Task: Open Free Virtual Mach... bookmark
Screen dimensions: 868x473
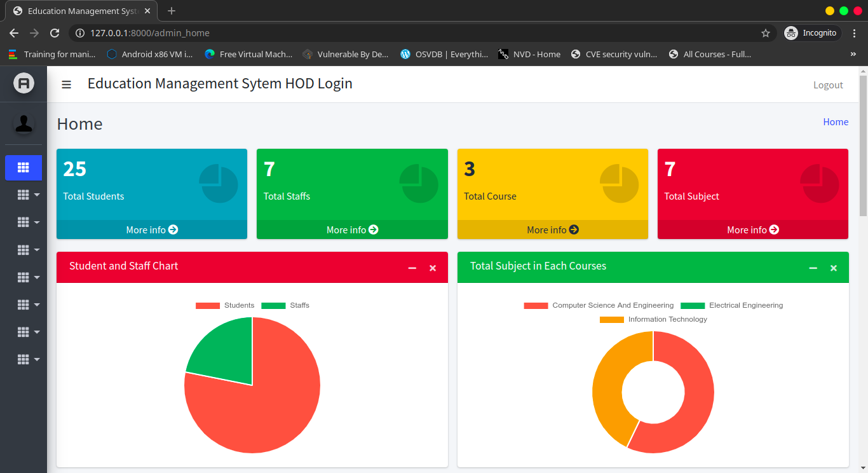Action: [x=248, y=54]
